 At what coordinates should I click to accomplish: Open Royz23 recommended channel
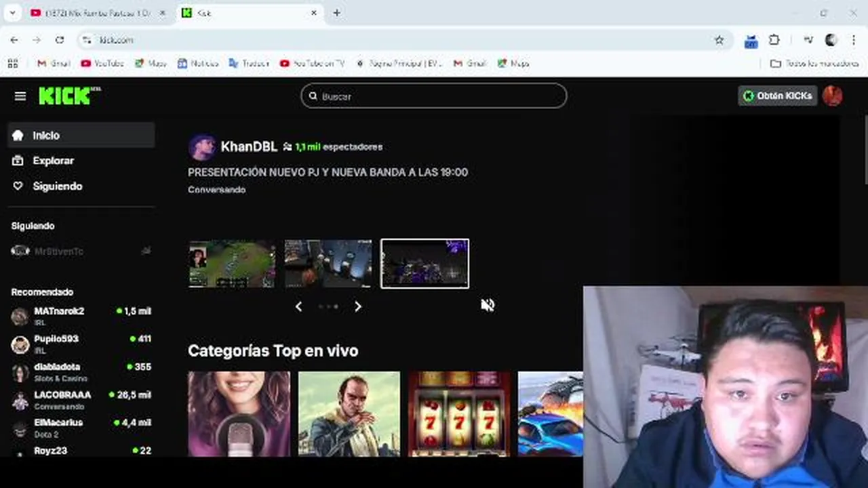[x=81, y=451]
